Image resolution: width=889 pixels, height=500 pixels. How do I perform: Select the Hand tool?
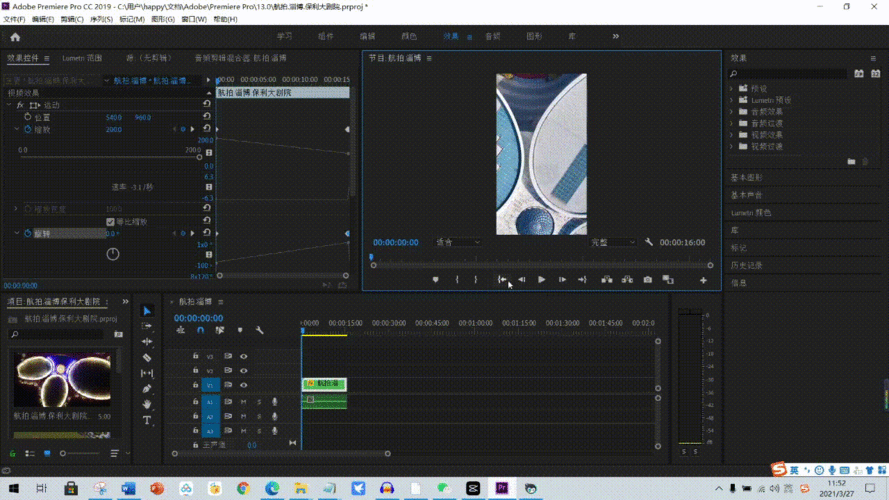147,404
